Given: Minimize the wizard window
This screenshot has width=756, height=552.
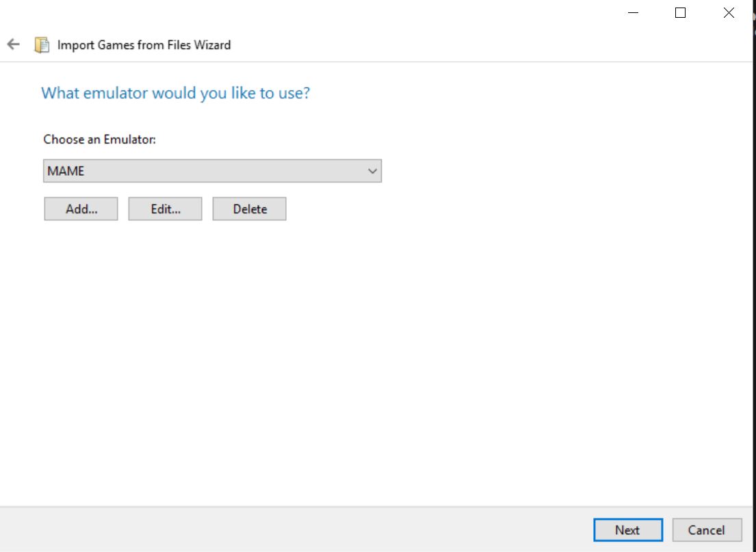Looking at the screenshot, I should click(x=634, y=13).
